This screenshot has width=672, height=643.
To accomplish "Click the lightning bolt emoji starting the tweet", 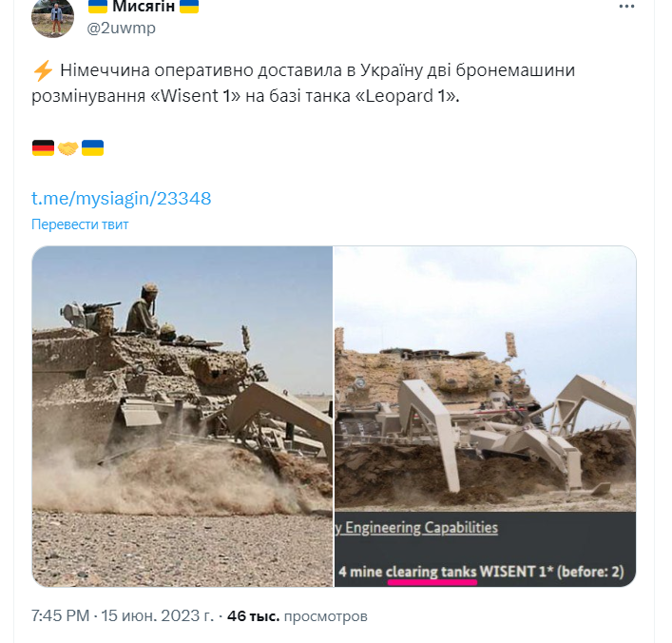I will tap(43, 70).
